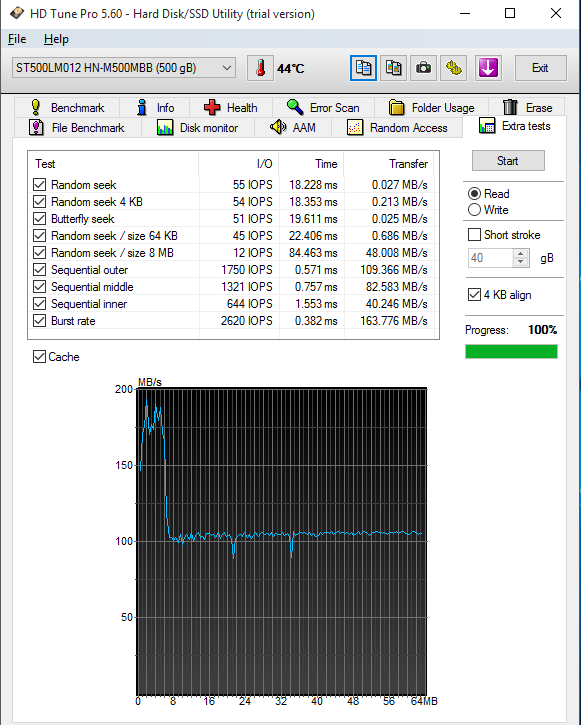The height and width of the screenshot is (725, 581).
Task: Click the Exit button
Action: coord(540,68)
